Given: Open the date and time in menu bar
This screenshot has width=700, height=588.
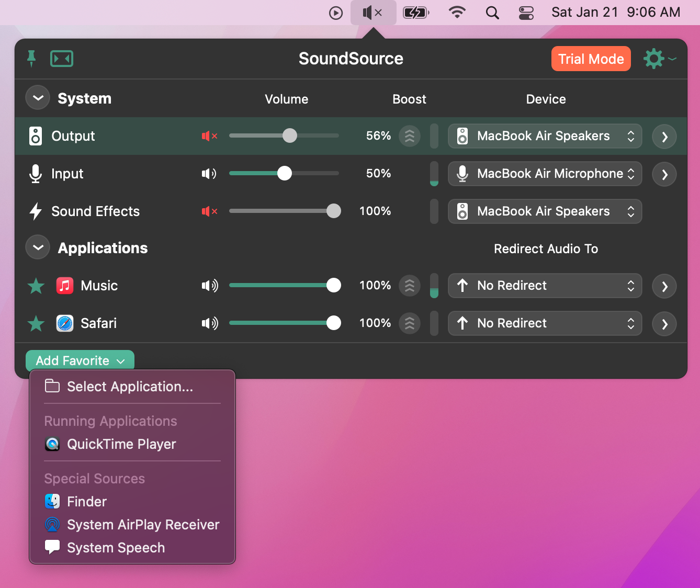Looking at the screenshot, I should [616, 13].
